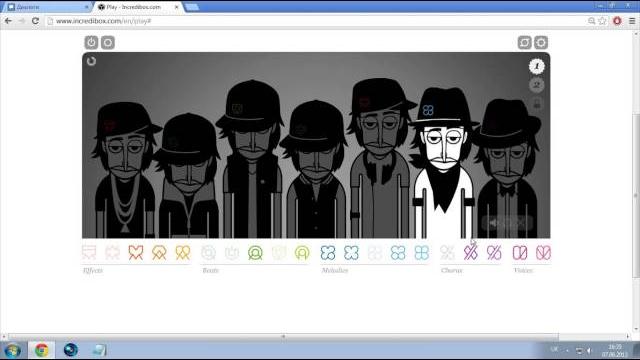This screenshot has width=640, height=360.
Task: Switch to the first browser tab
Action: point(47,7)
